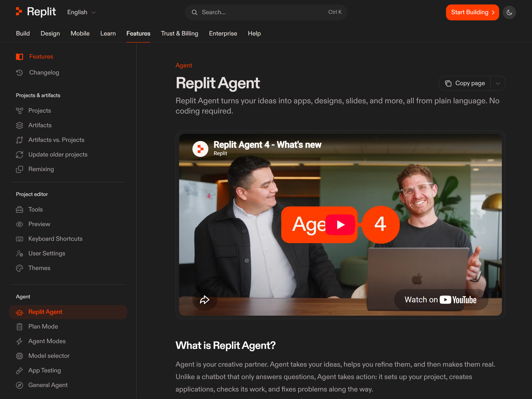Click the Replit logo icon
Screen dimensions: 532x399
tap(19, 12)
